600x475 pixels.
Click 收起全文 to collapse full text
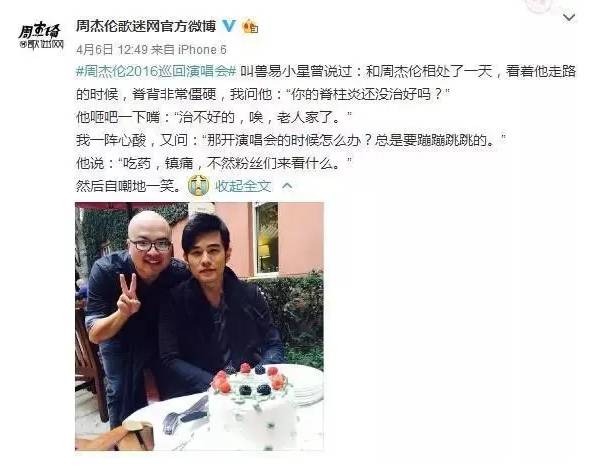click(x=243, y=186)
